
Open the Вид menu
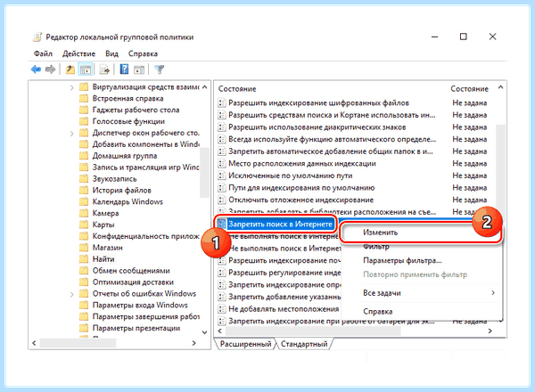click(111, 53)
